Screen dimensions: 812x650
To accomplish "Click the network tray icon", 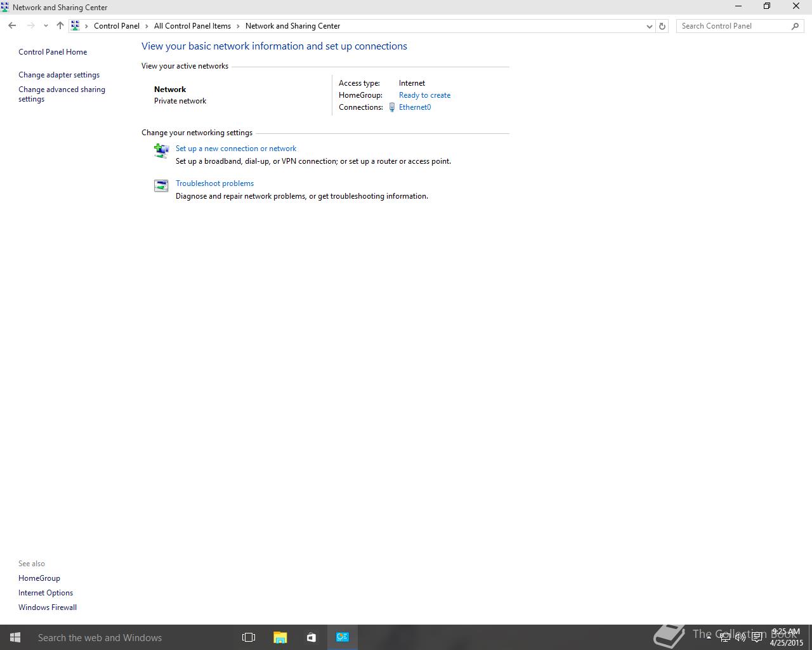I will (724, 637).
